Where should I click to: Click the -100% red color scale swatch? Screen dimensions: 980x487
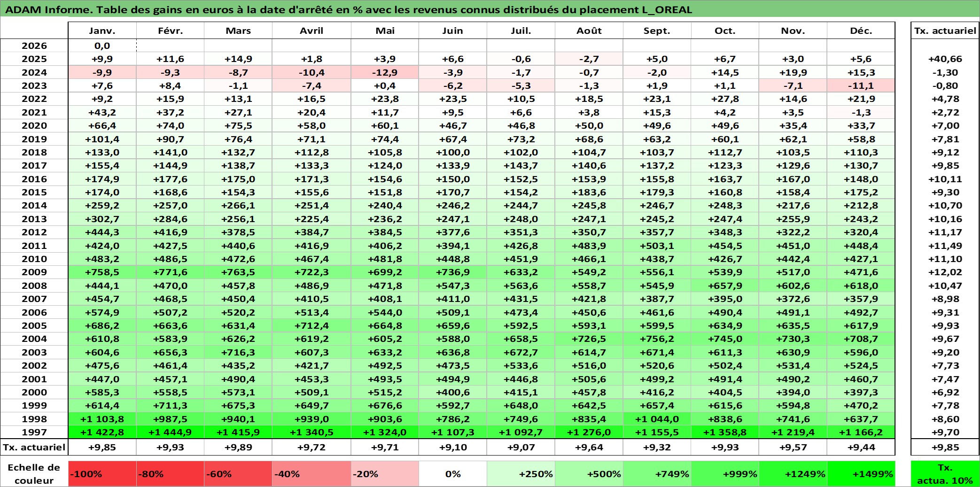[102, 474]
